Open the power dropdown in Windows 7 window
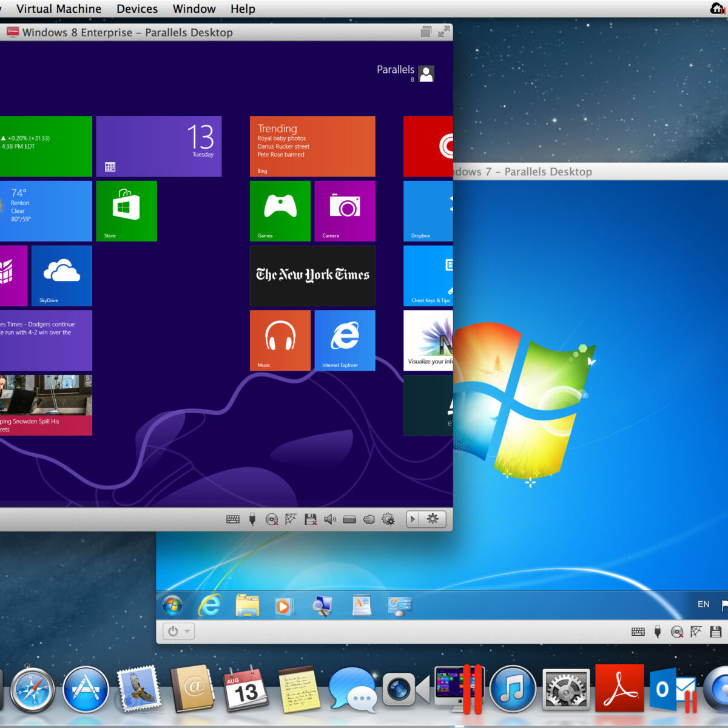Image resolution: width=728 pixels, height=728 pixels. pos(178,632)
